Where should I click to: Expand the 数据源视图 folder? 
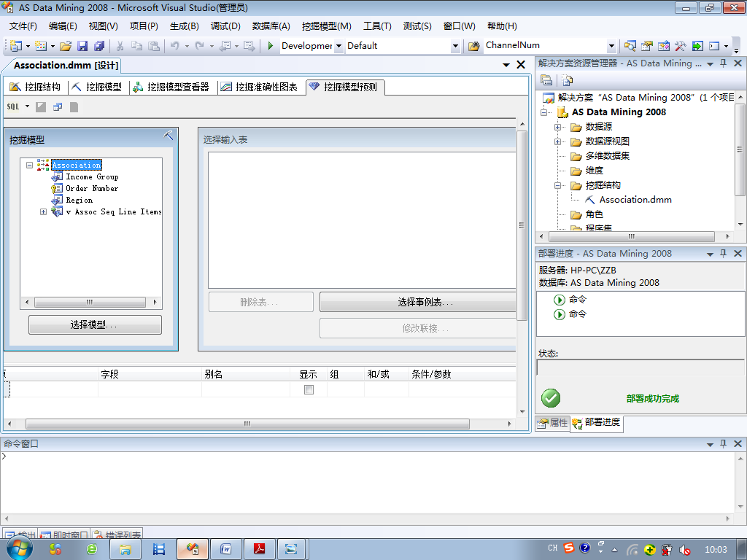pyautogui.click(x=557, y=141)
